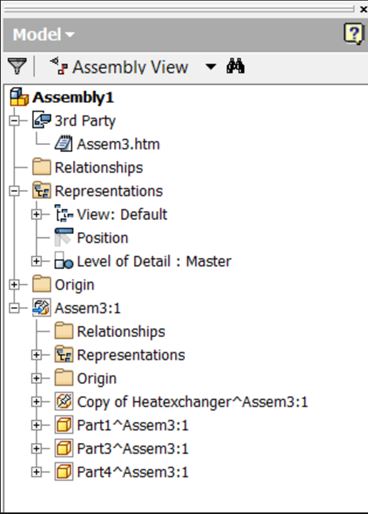Collapse the Assem3:1 subassembly node
The height and width of the screenshot is (514, 368).
click(x=14, y=308)
